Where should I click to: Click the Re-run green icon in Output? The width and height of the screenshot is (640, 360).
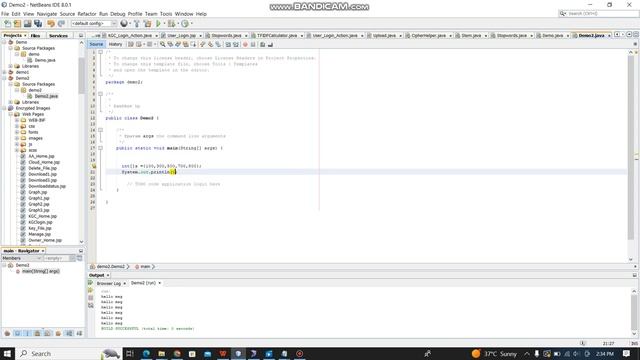91,283
